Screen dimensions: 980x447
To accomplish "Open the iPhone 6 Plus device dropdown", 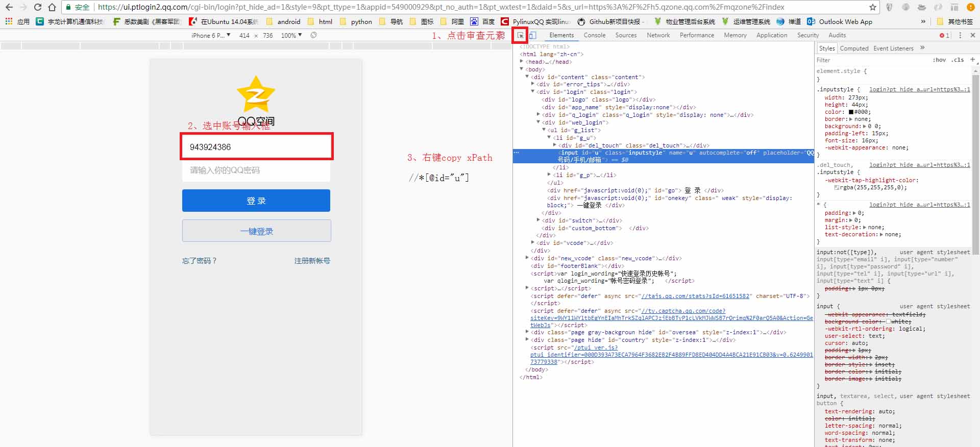I will pos(211,35).
